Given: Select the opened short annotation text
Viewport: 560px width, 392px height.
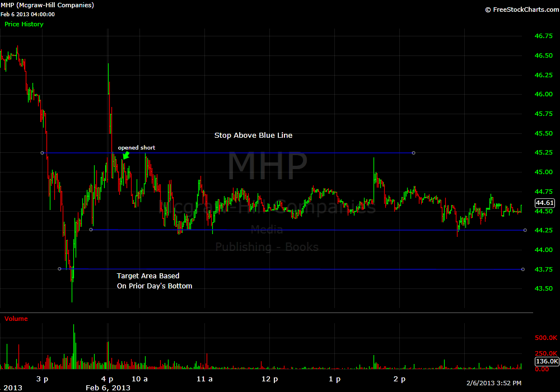Looking at the screenshot, I should tap(137, 148).
